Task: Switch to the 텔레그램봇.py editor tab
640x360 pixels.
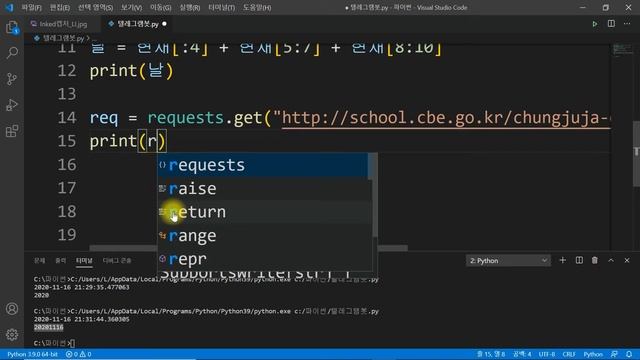Action: click(138, 24)
